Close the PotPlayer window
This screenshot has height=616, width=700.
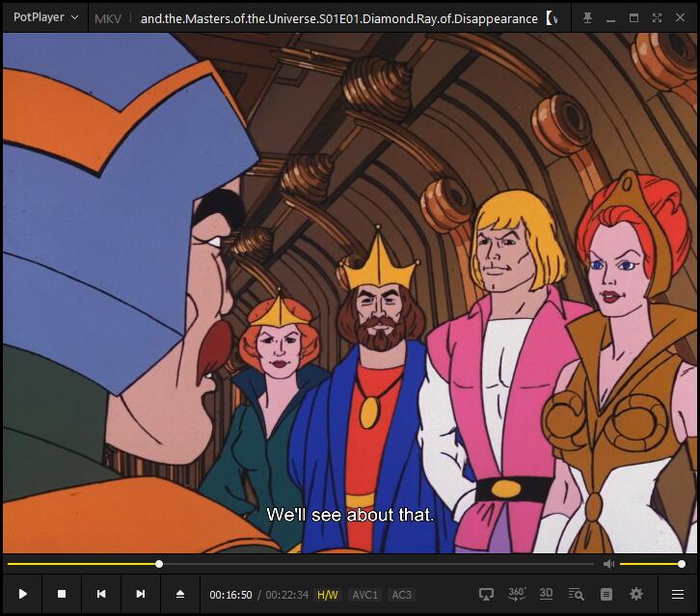point(680,18)
